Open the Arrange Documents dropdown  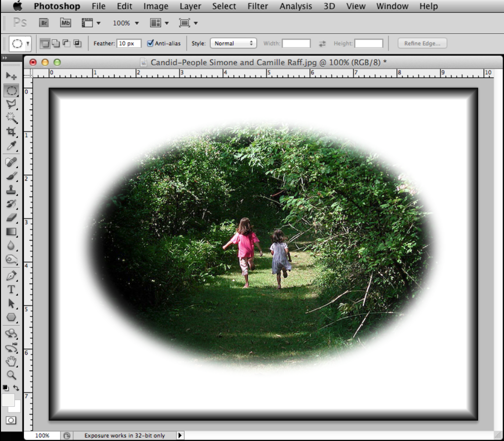pos(159,23)
